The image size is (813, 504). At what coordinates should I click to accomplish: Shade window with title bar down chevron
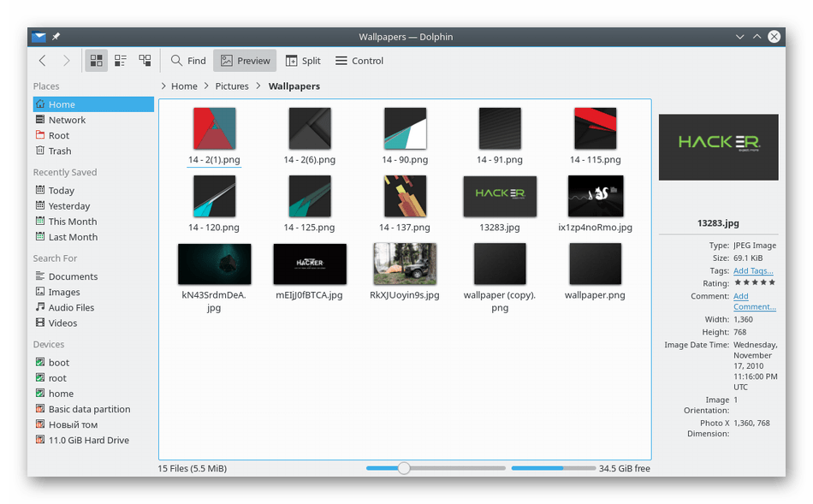(x=740, y=36)
